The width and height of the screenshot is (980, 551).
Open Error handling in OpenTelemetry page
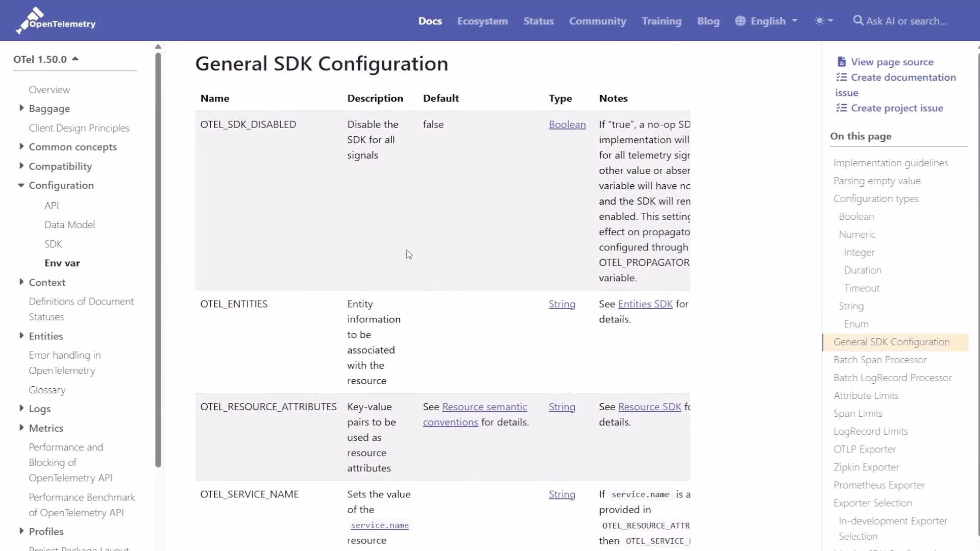tap(65, 363)
